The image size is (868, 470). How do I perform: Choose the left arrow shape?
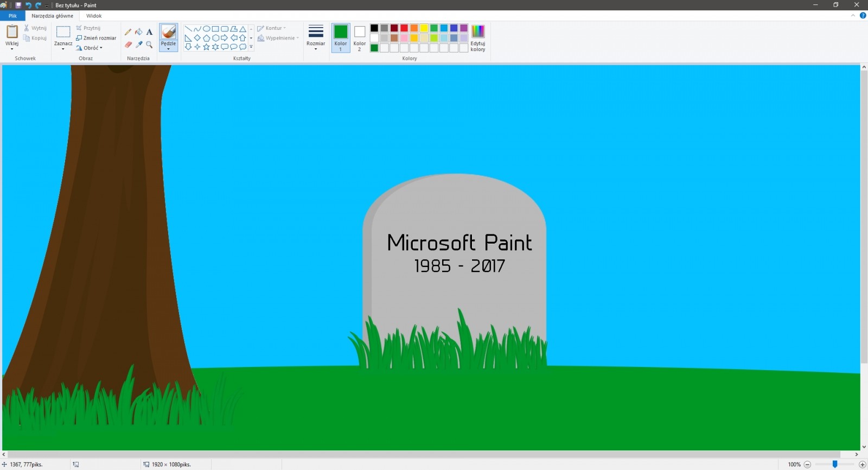click(x=234, y=38)
